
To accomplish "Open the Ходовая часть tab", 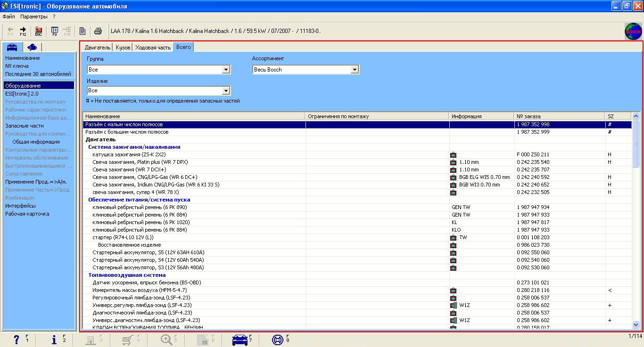I will [x=153, y=48].
